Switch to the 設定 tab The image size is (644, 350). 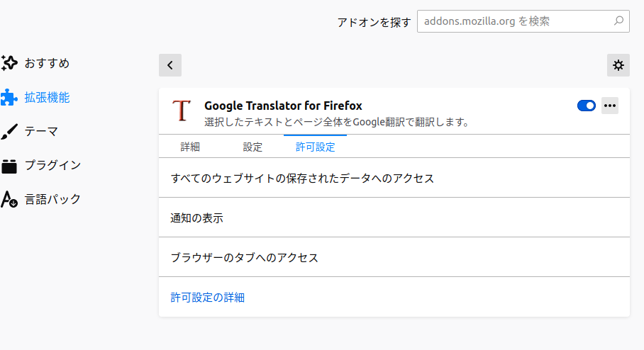pos(252,147)
